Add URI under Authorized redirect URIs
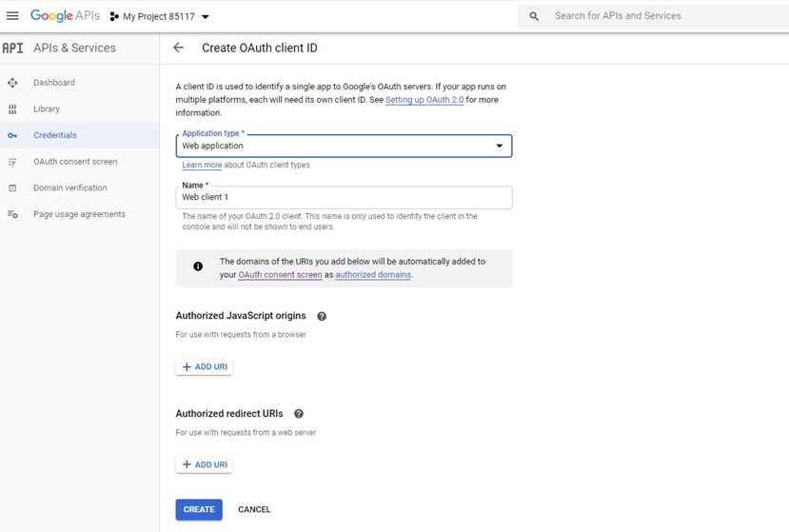This screenshot has width=789, height=532. (x=204, y=464)
